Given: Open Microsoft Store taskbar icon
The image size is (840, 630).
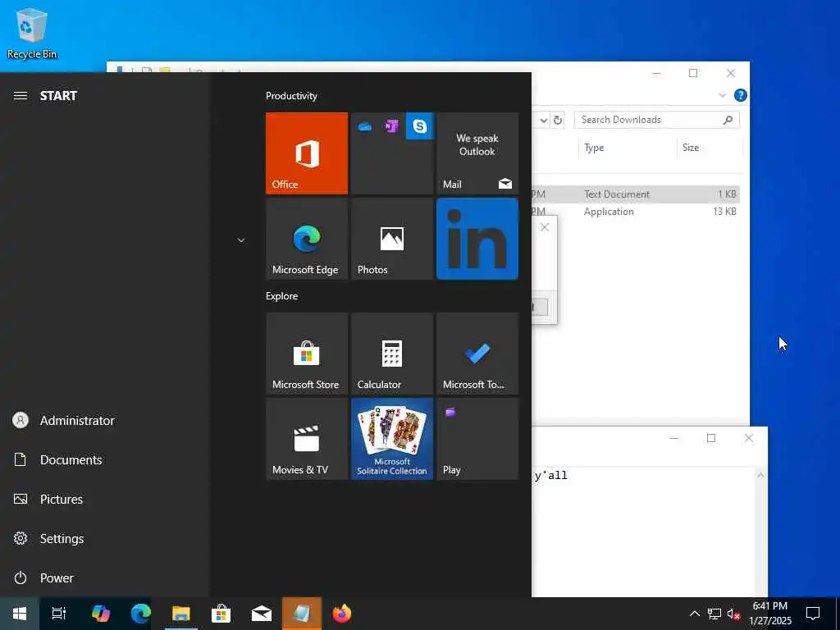Looking at the screenshot, I should [x=221, y=614].
